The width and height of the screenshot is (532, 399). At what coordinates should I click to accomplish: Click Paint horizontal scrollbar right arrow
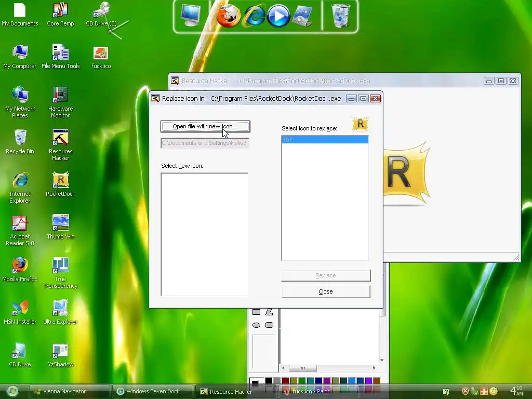point(374,368)
